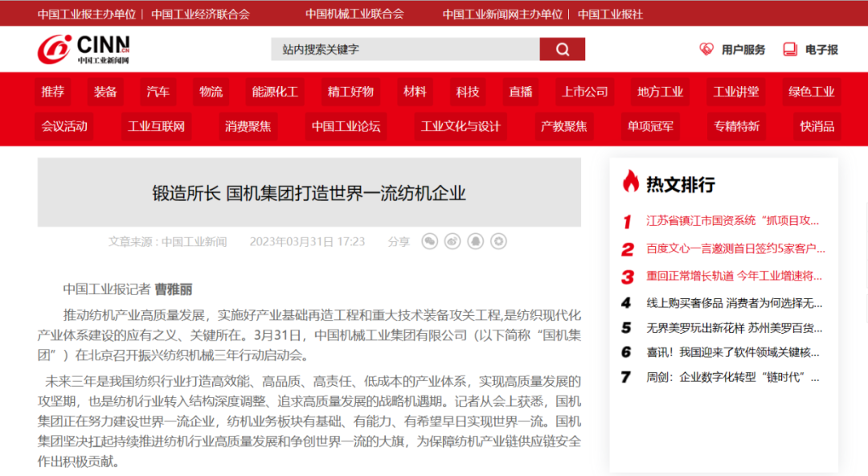Open the 消费聚焦 section

point(248,126)
